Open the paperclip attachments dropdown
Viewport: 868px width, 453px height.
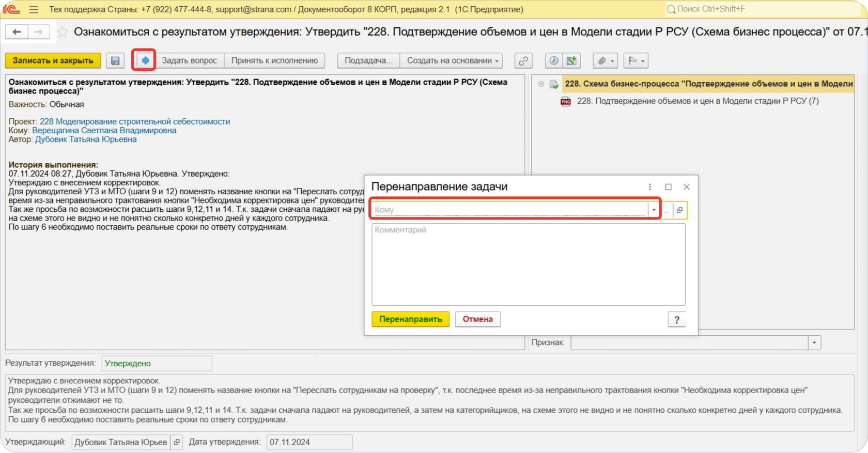tap(606, 61)
